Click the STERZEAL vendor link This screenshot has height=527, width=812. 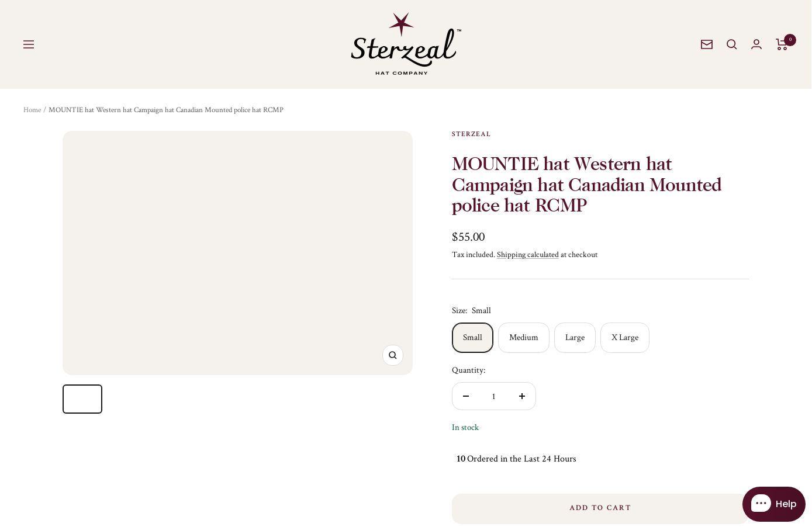[471, 134]
